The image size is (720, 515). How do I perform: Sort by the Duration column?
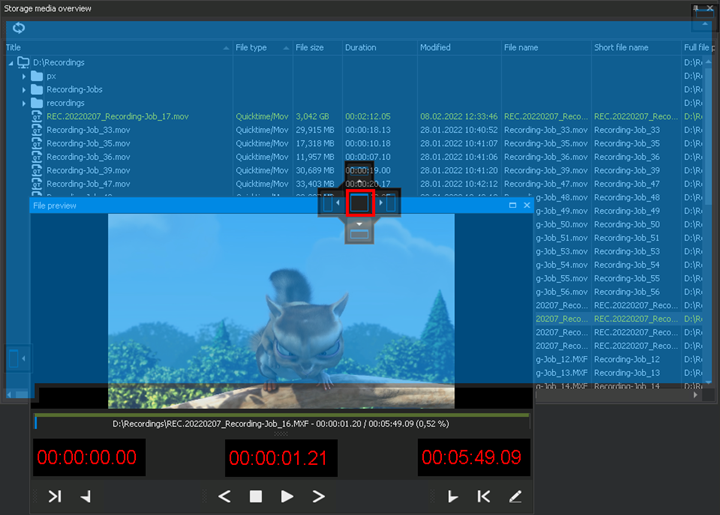tap(380, 47)
